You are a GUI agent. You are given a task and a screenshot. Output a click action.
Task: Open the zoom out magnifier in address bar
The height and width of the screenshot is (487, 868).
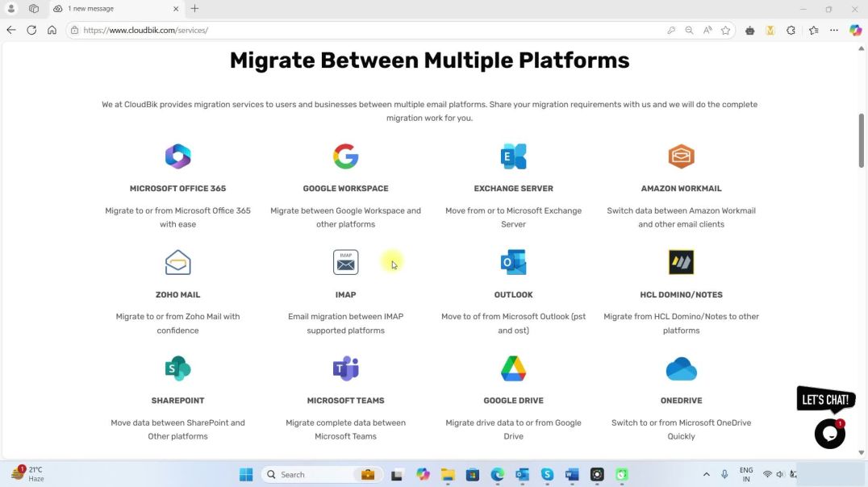689,31
